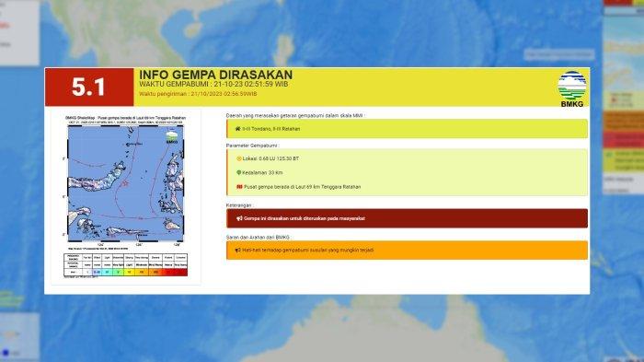Click the Pusat gempa Tenggara Ratahan text

pyautogui.click(x=303, y=187)
